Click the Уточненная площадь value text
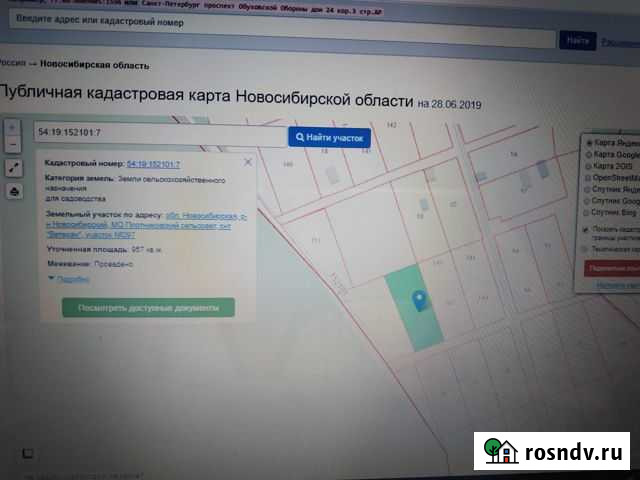640x480 pixels. point(147,249)
